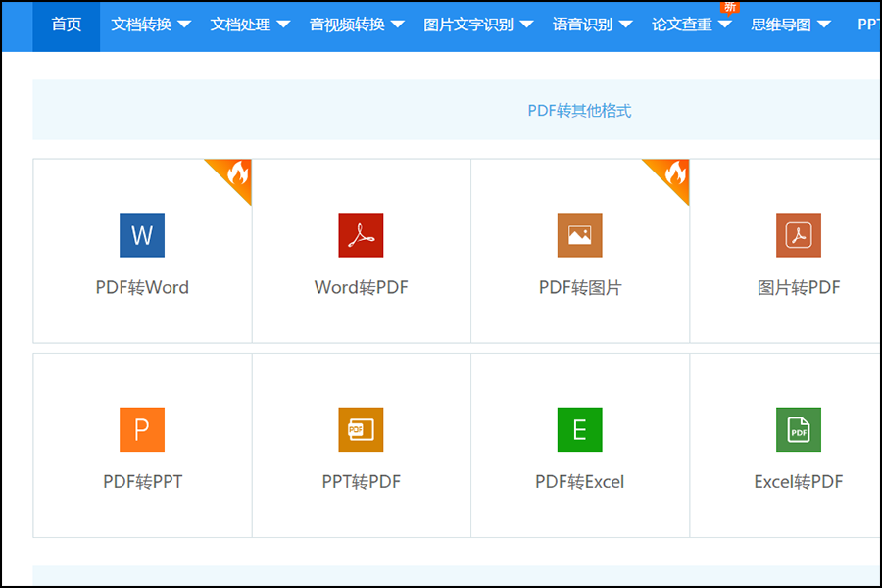
Task: Click the blue Word icon for PDF转Word
Action: pyautogui.click(x=142, y=235)
